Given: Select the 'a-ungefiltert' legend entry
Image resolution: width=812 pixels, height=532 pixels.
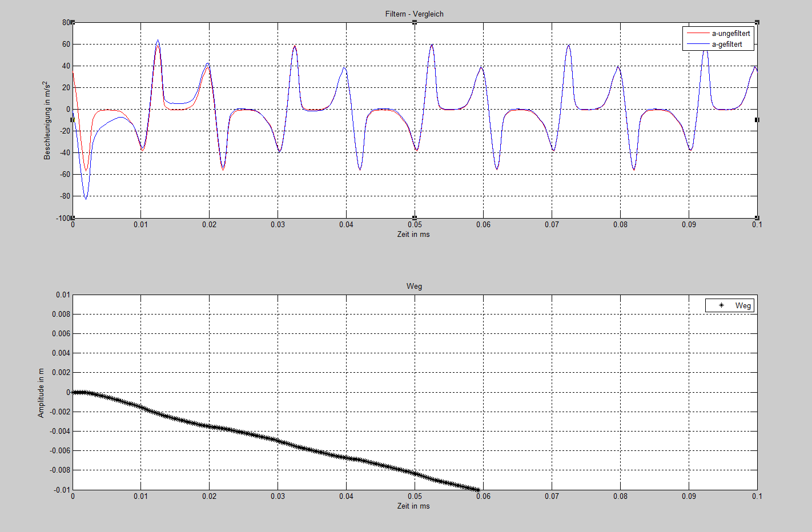Looking at the screenshot, I should pyautogui.click(x=731, y=34).
